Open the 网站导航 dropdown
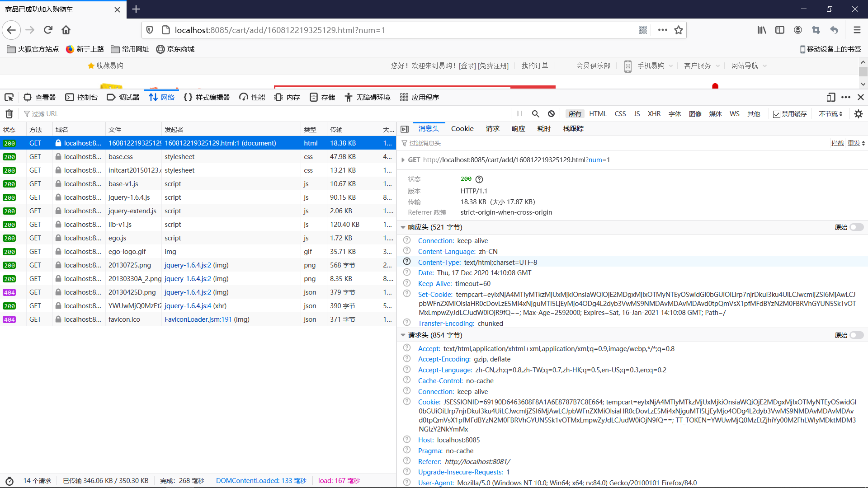Screen dimensions: 868x488 (x=749, y=66)
